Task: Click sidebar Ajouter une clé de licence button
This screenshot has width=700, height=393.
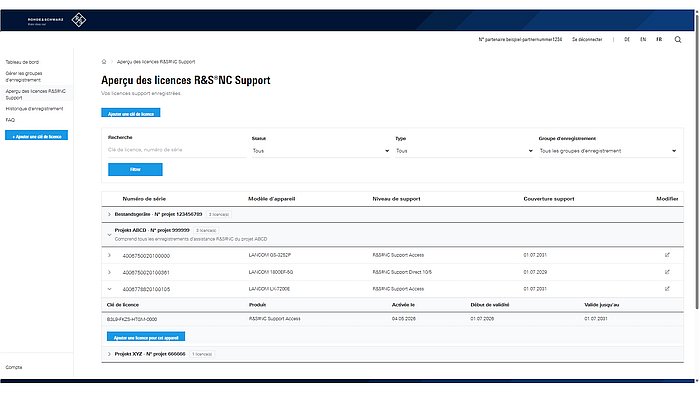Action: coord(37,135)
